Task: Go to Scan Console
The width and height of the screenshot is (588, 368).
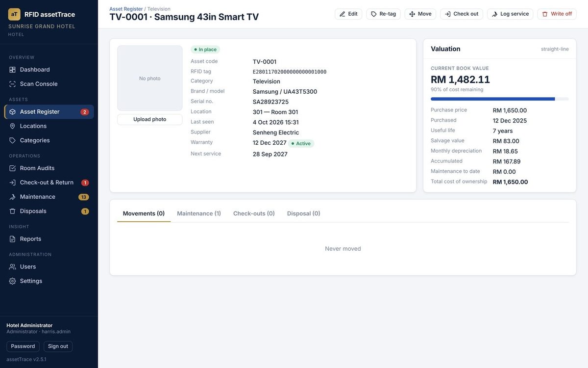Action: click(49, 84)
